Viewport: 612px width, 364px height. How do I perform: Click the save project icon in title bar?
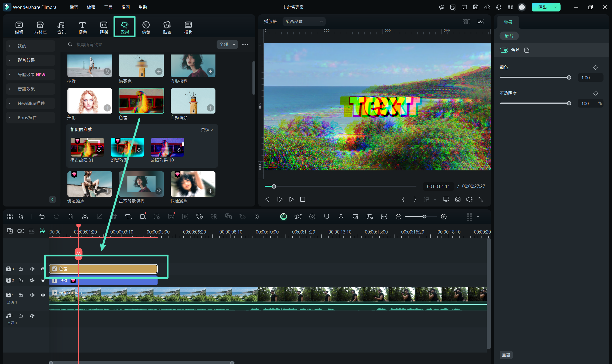coord(476,7)
